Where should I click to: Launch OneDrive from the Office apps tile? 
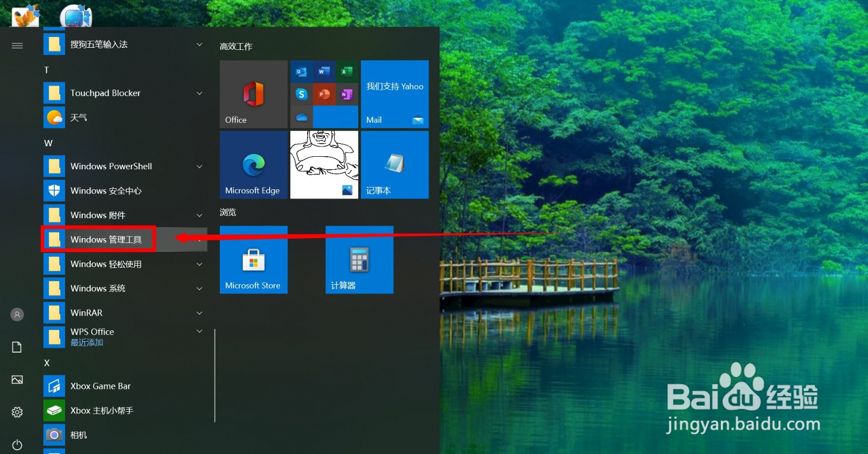pos(301,117)
